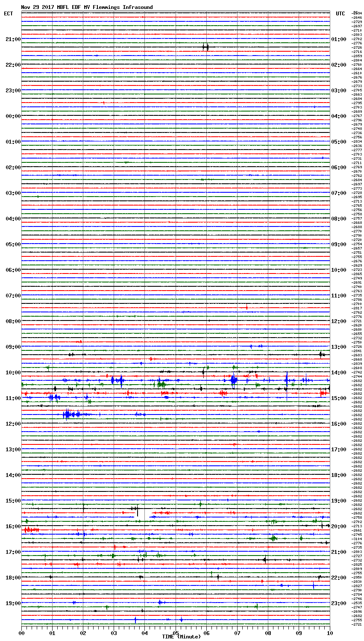The image size is (364, 641).
Task: Select the 08:00 label on the ECT axis
Action: pyautogui.click(x=13, y=321)
